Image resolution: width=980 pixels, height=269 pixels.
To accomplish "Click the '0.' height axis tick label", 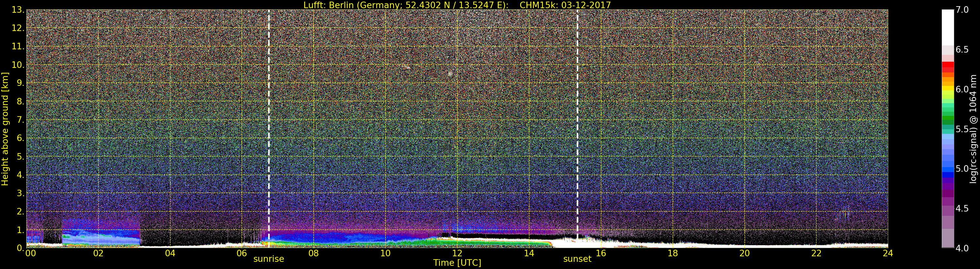I will pyautogui.click(x=20, y=248).
